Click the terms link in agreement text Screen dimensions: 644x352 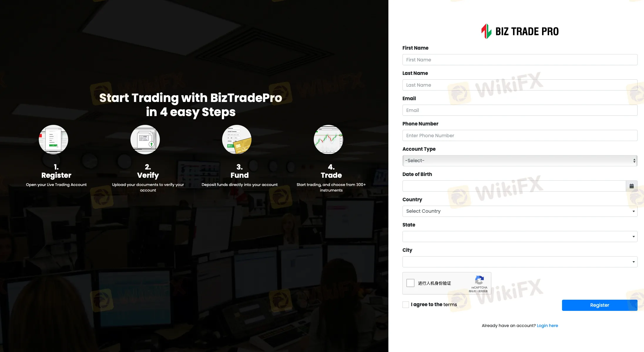(450, 305)
